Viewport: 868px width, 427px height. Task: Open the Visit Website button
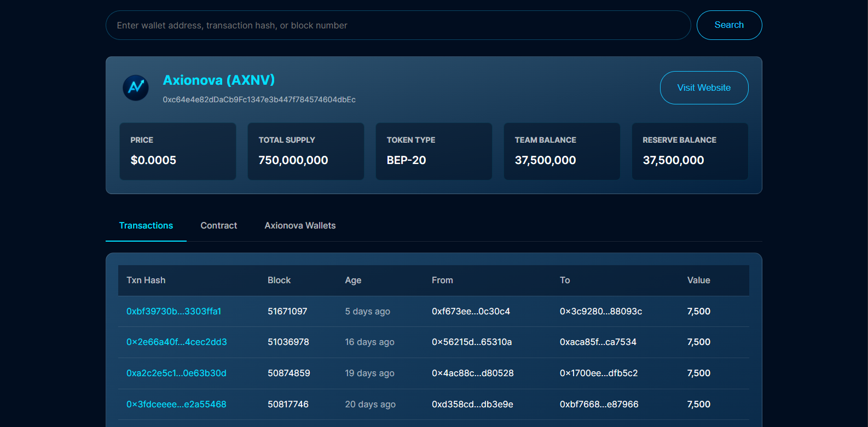[x=704, y=87]
